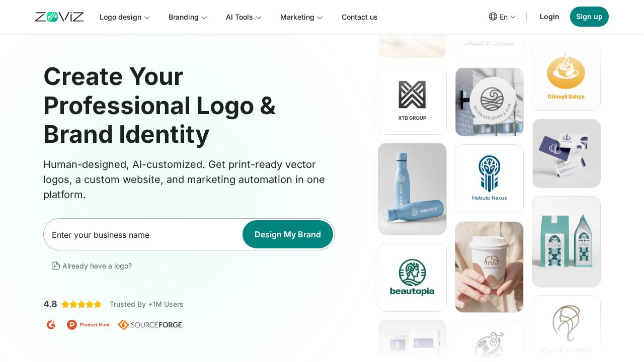Select the beautopia logo thumbnail

pyautogui.click(x=412, y=278)
